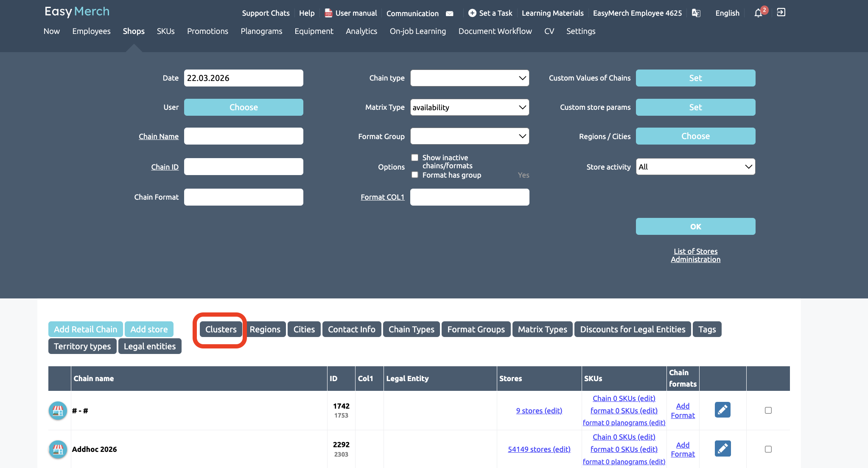868x468 pixels.
Task: Click the shop icon beside # - # chain
Action: pos(58,410)
